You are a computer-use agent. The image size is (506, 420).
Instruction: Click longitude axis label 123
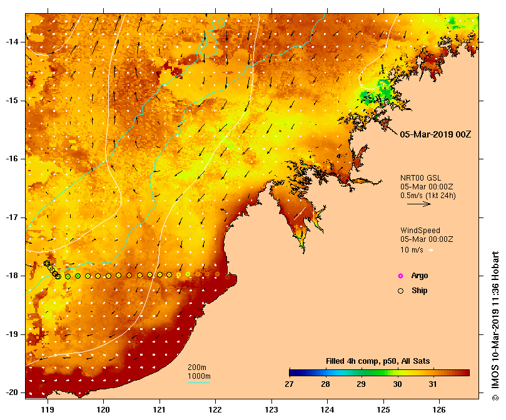click(271, 410)
